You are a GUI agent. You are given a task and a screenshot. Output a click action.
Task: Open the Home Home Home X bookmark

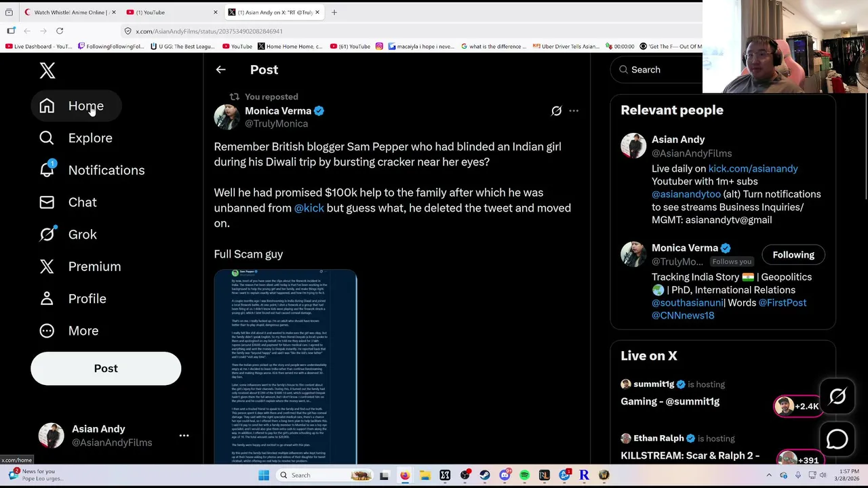tap(290, 47)
